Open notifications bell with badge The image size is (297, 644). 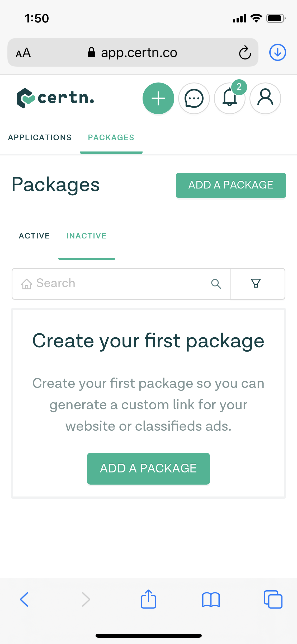[230, 98]
